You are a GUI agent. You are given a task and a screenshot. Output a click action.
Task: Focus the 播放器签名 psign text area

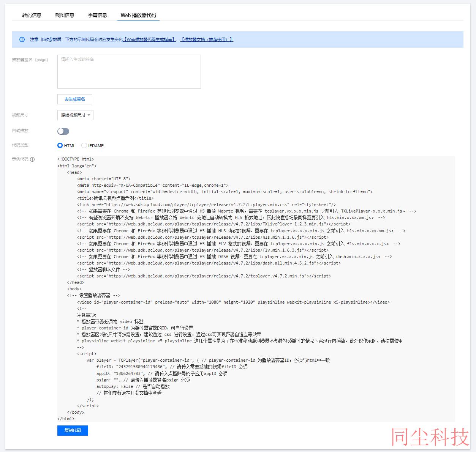129,72
